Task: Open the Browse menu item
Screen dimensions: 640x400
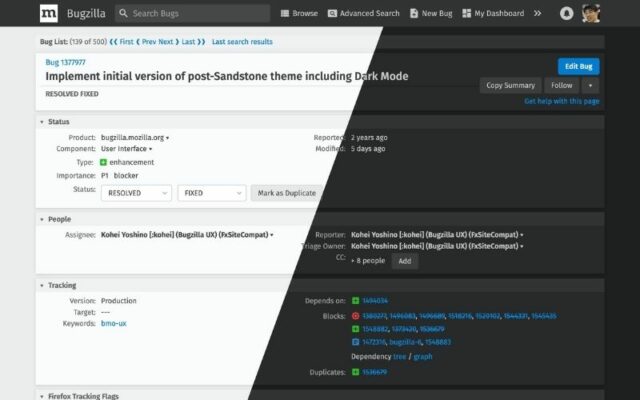Action: coord(299,13)
